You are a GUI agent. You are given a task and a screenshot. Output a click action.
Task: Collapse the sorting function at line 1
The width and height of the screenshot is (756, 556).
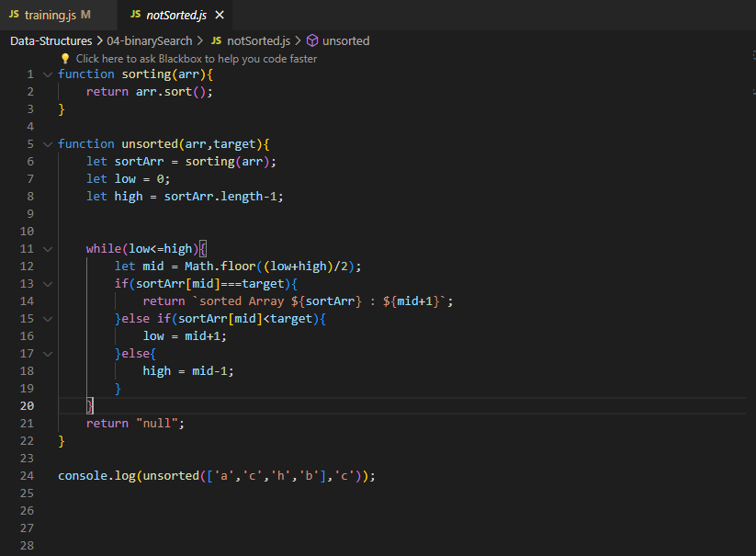click(x=48, y=74)
